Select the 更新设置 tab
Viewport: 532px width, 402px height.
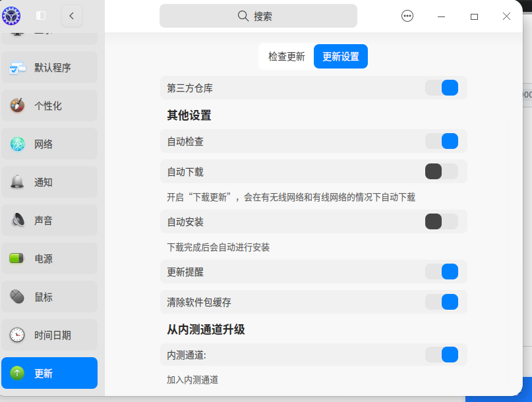click(x=341, y=56)
